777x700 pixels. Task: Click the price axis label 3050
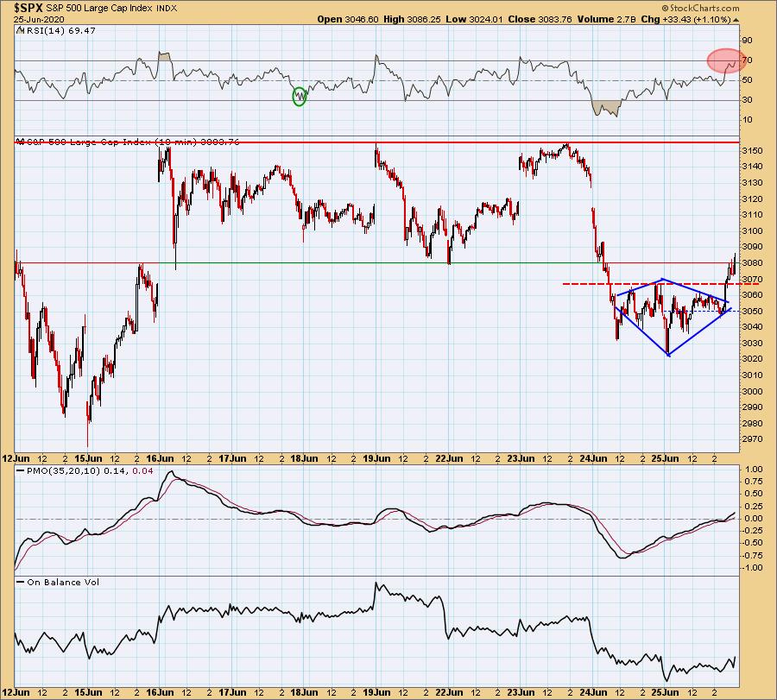click(x=752, y=311)
